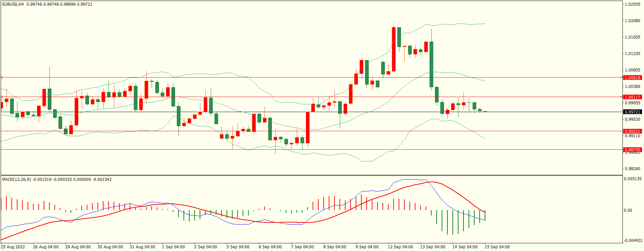Click the 25 Aug 2022 date label

[13, 247]
